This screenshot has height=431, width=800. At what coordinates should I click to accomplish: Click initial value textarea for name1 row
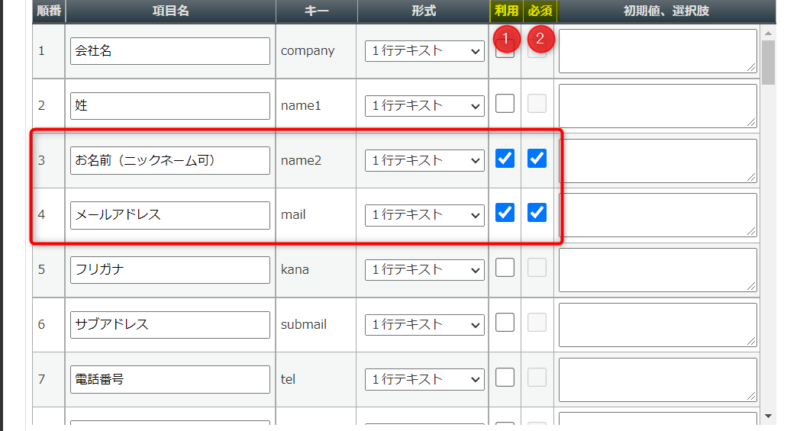(658, 106)
